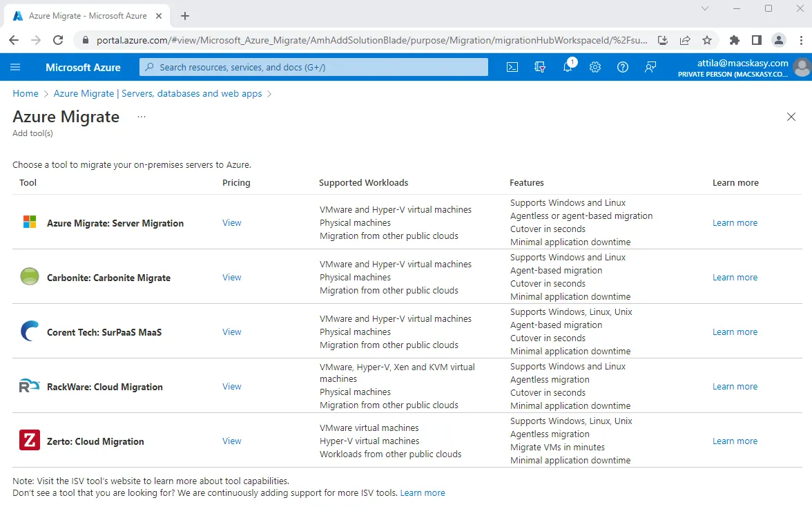Open the notifications bell
This screenshot has height=509, width=812.
point(568,67)
